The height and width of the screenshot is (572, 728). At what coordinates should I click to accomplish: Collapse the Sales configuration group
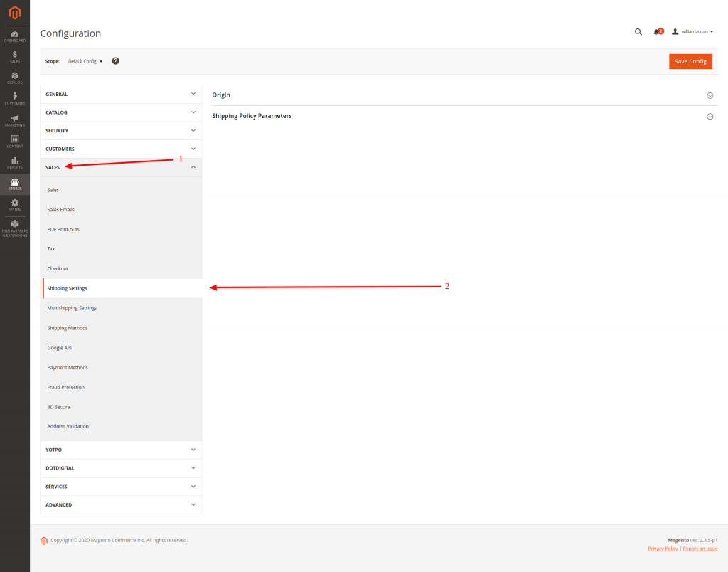[121, 167]
